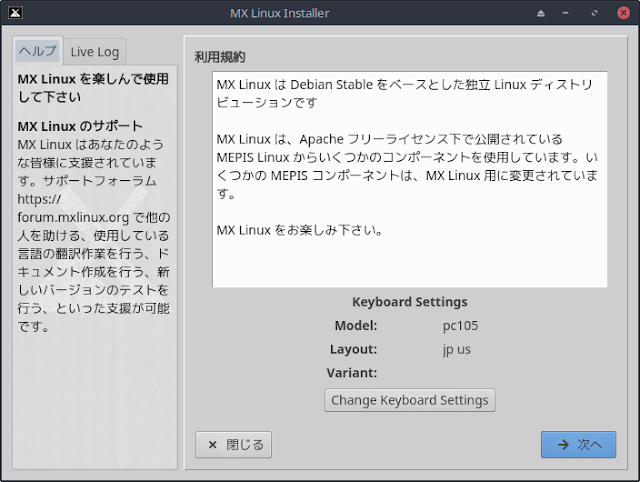Screen dimensions: 640x482
Task: Click Change Keyboard Settings button
Action: tap(410, 400)
